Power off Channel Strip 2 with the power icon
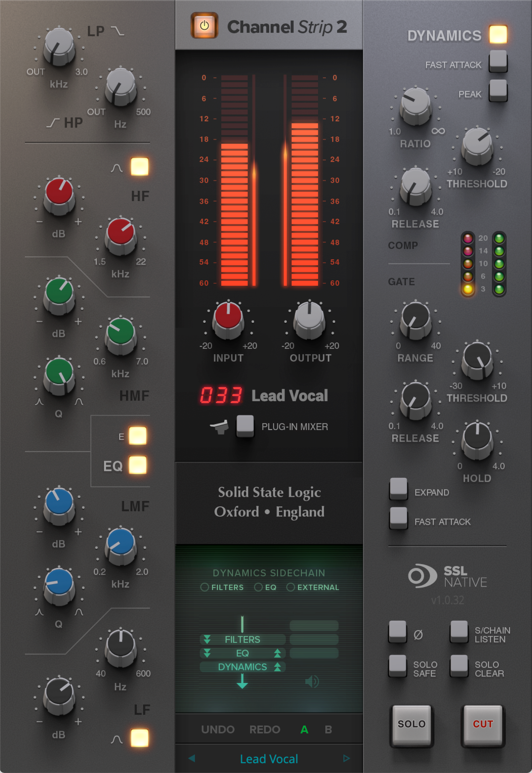 click(205, 25)
